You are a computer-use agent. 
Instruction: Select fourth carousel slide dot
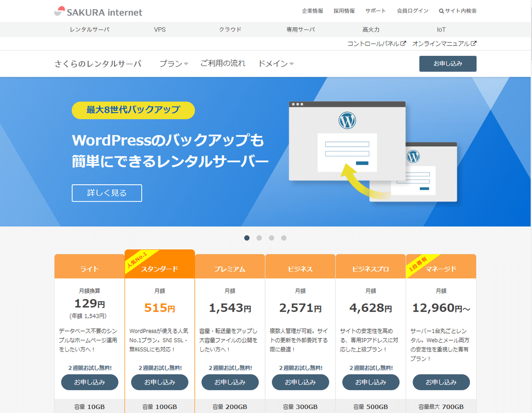(x=284, y=238)
